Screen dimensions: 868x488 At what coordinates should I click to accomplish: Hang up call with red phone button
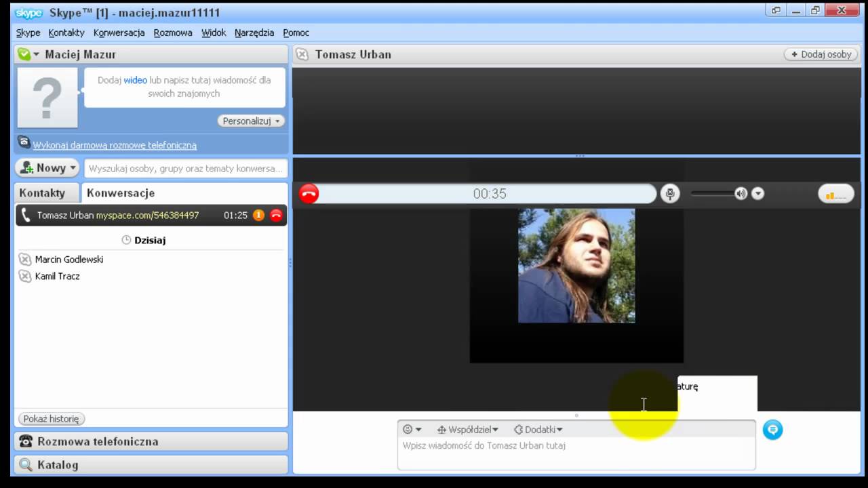tap(309, 194)
